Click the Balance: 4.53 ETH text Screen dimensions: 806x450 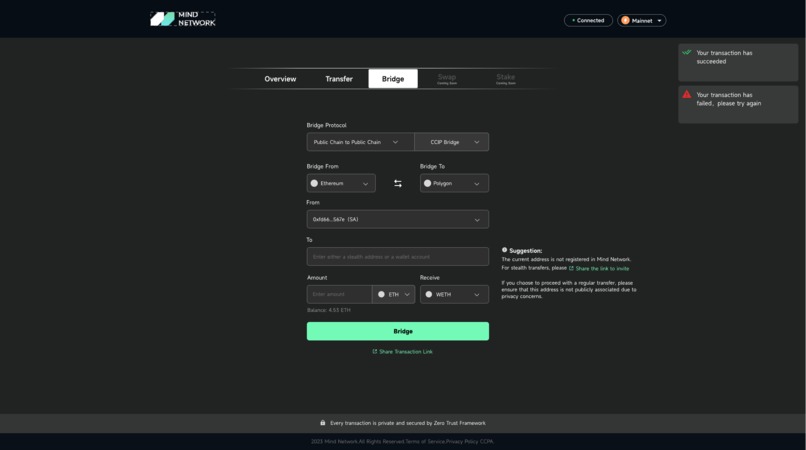point(328,310)
